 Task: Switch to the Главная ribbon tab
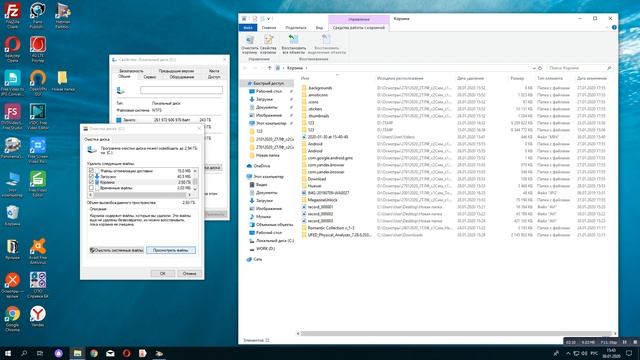pyautogui.click(x=269, y=28)
